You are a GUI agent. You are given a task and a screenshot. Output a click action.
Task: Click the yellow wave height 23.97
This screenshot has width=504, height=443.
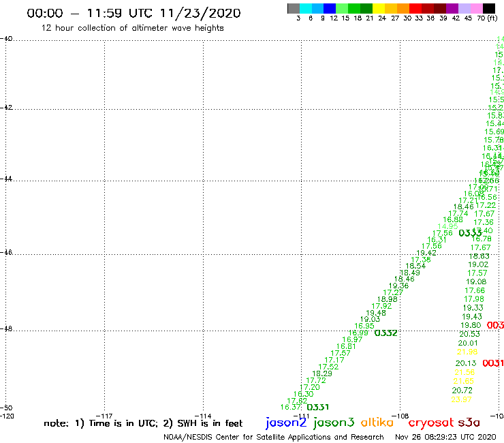click(461, 399)
